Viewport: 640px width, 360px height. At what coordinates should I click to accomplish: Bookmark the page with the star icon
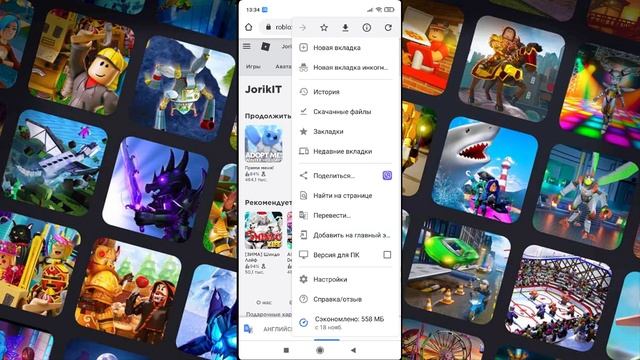coord(324,27)
